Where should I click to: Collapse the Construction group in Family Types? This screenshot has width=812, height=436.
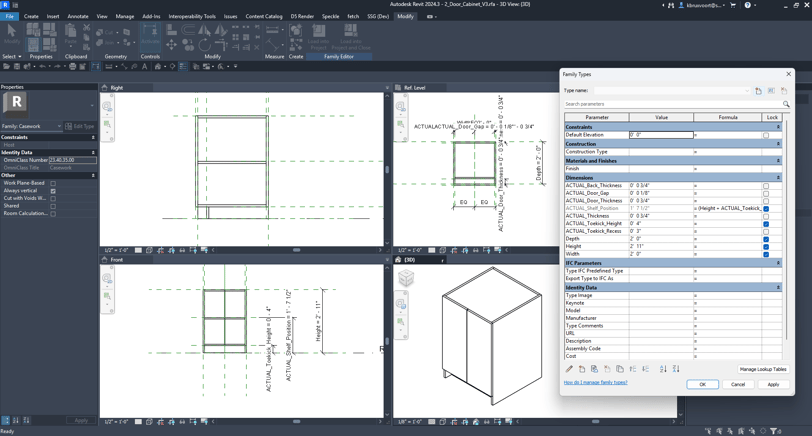click(x=778, y=144)
